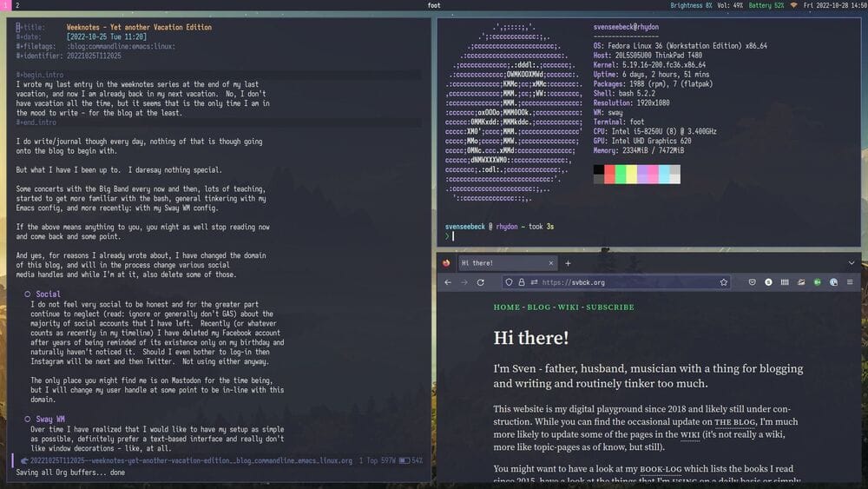Open the BLOG navigation link

tap(539, 307)
